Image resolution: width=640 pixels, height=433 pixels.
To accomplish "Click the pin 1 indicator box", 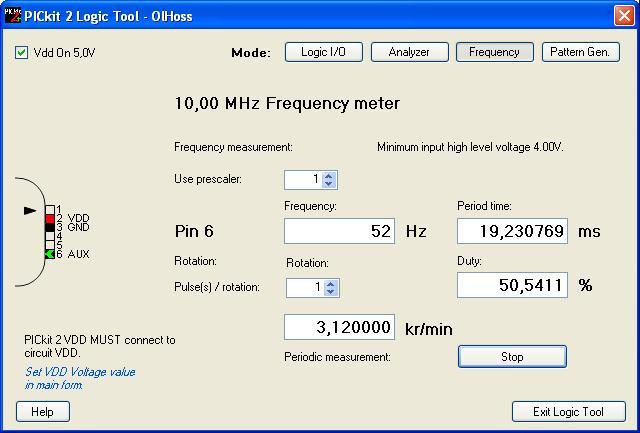I will (x=50, y=210).
